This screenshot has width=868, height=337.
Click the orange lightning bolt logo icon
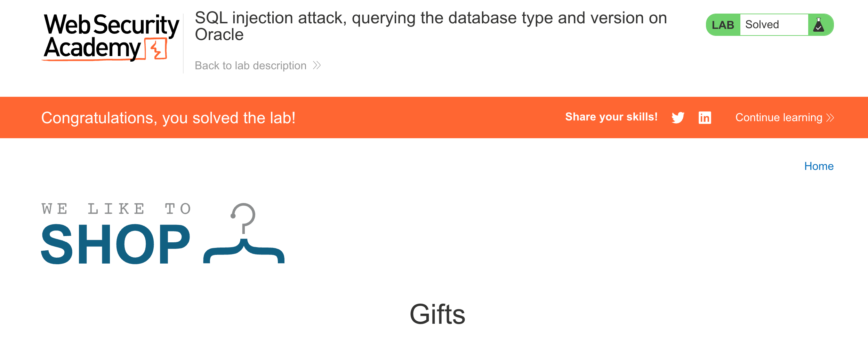click(157, 49)
